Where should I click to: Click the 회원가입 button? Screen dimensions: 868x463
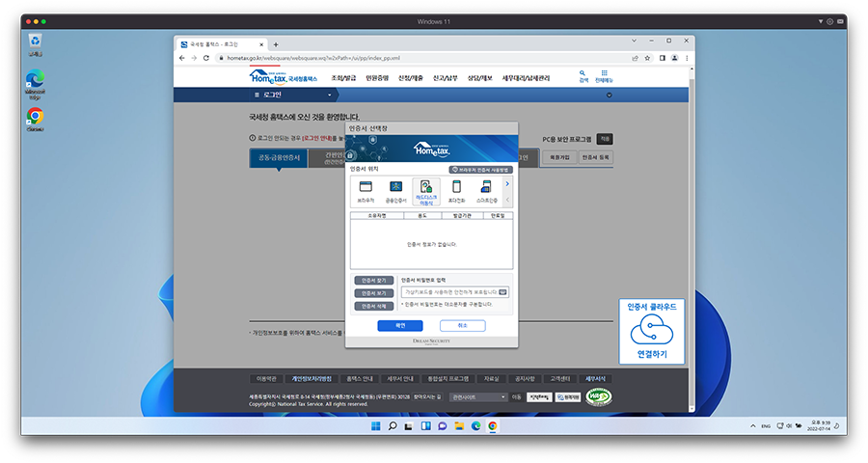click(559, 157)
